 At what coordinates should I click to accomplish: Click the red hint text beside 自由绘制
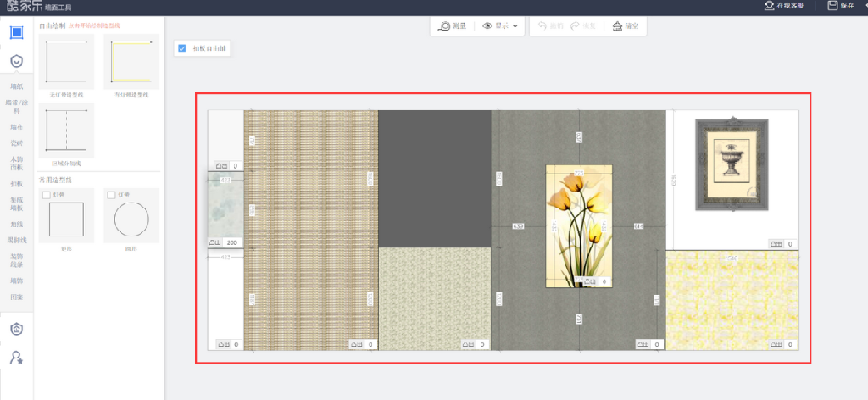click(x=94, y=26)
